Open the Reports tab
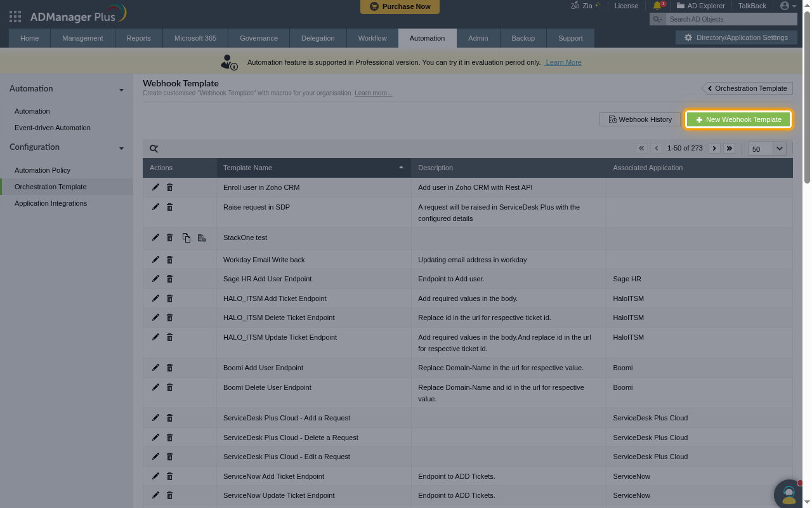This screenshot has height=508, width=812. [138, 38]
